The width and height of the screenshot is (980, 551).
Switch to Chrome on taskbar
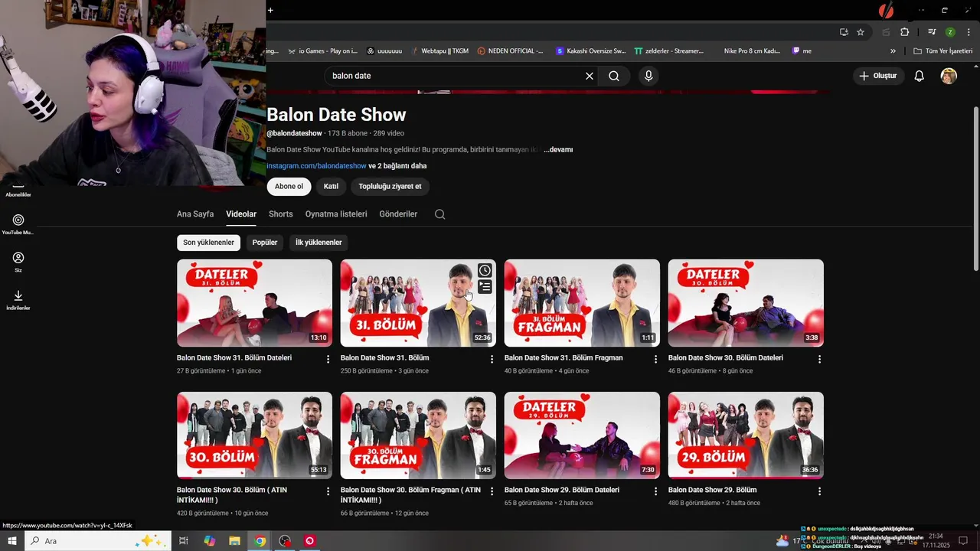(260, 541)
